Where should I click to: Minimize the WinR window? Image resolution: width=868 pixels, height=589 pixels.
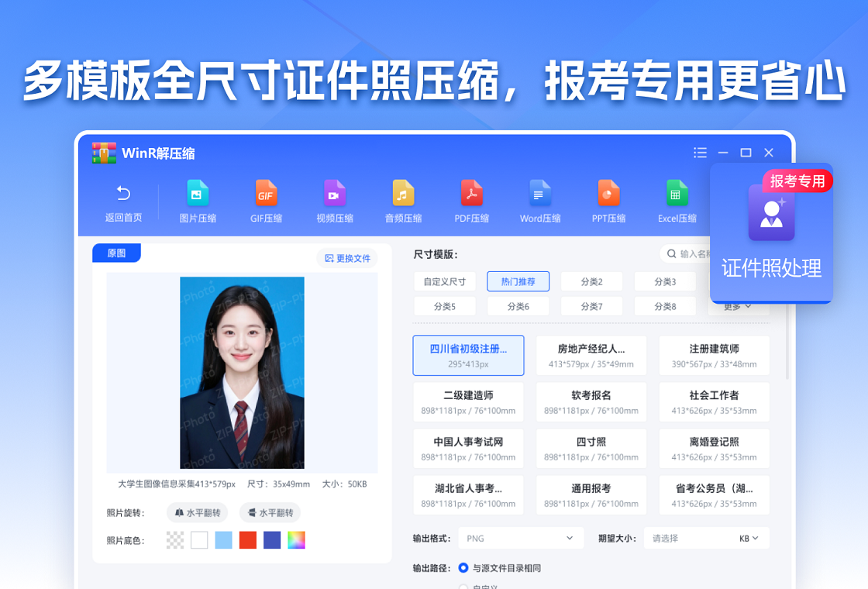click(723, 153)
